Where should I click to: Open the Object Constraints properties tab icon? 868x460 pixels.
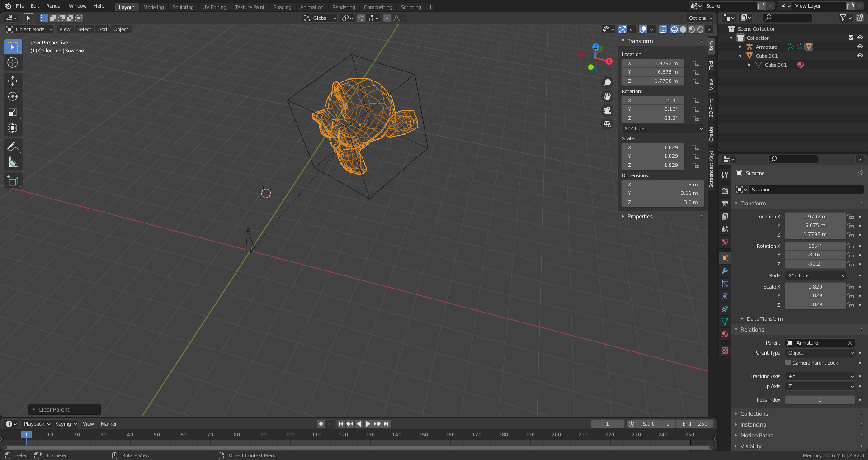tap(725, 309)
